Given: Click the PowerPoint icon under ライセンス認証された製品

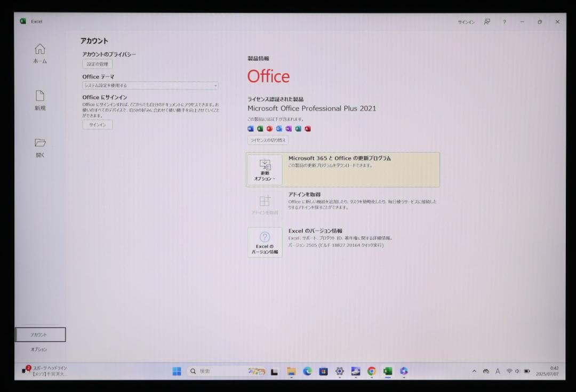Looking at the screenshot, I should 269,128.
